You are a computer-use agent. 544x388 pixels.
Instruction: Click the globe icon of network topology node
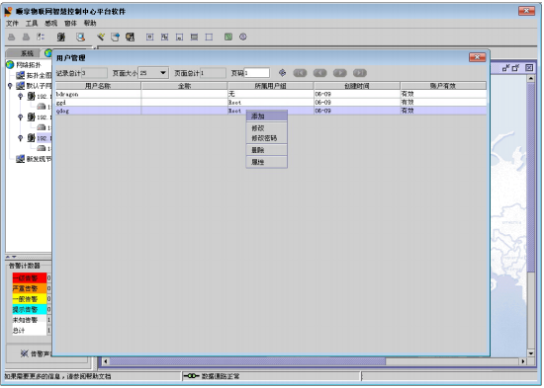pyautogui.click(x=10, y=65)
